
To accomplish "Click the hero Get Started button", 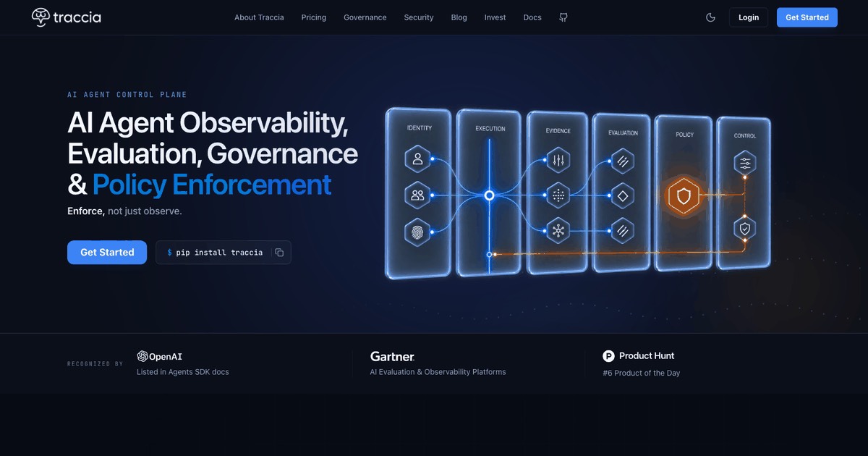I will [107, 252].
